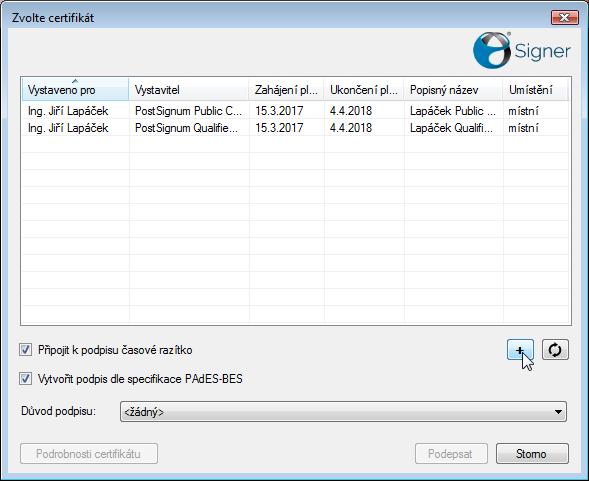Click '15.3.2017' date in Public certificate row
Image resolution: width=589 pixels, height=481 pixels.
pos(279,111)
